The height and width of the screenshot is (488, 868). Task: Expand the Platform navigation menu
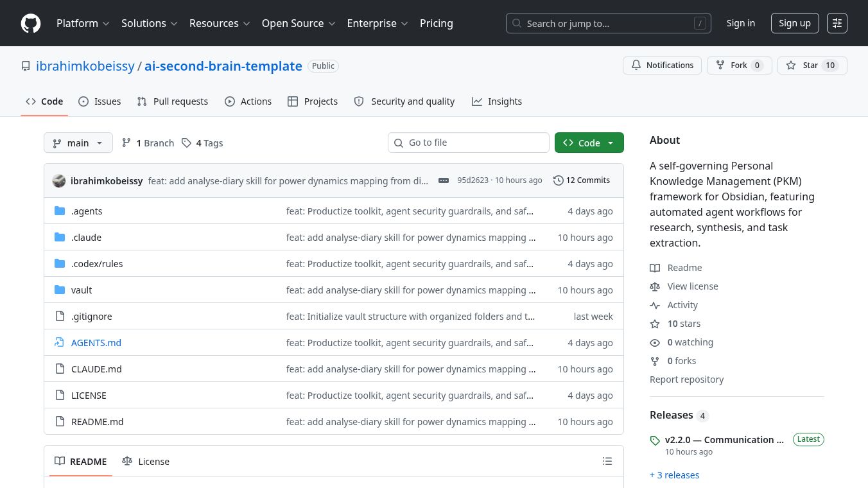[x=83, y=23]
